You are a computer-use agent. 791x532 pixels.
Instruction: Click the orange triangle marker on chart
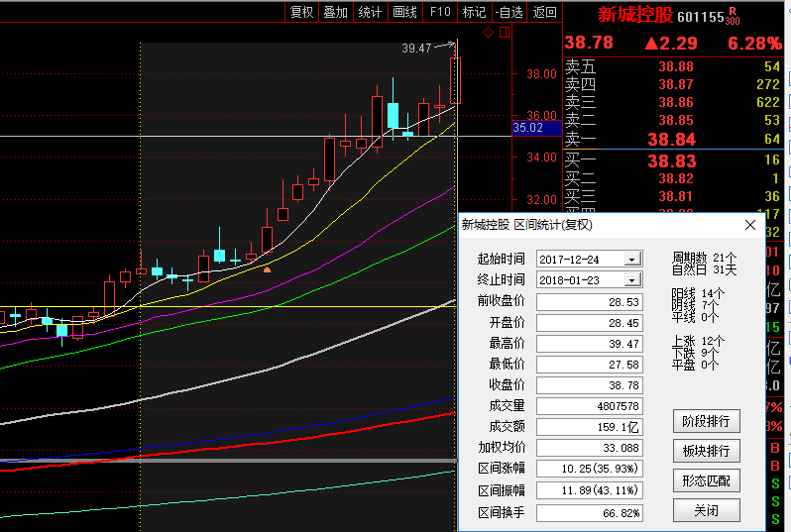coord(268,269)
